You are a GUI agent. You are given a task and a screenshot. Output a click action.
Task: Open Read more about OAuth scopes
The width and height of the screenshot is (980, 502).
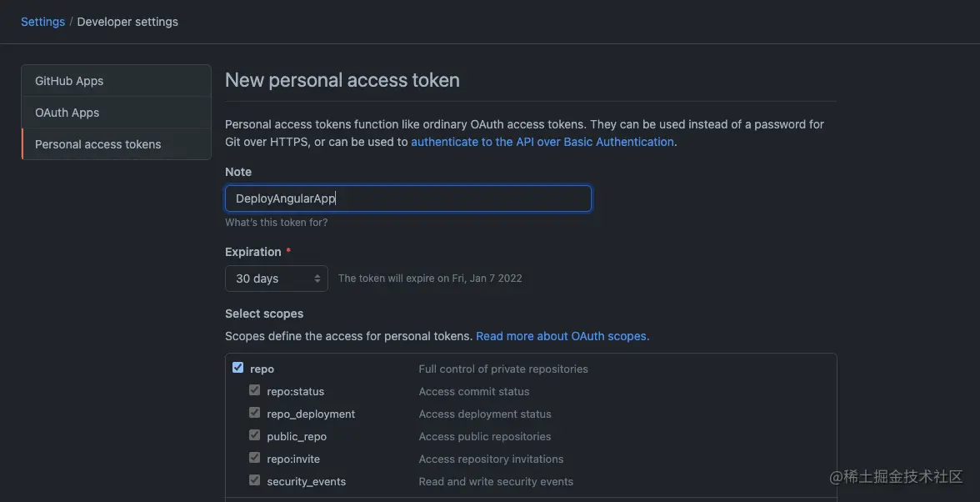[x=562, y=336]
